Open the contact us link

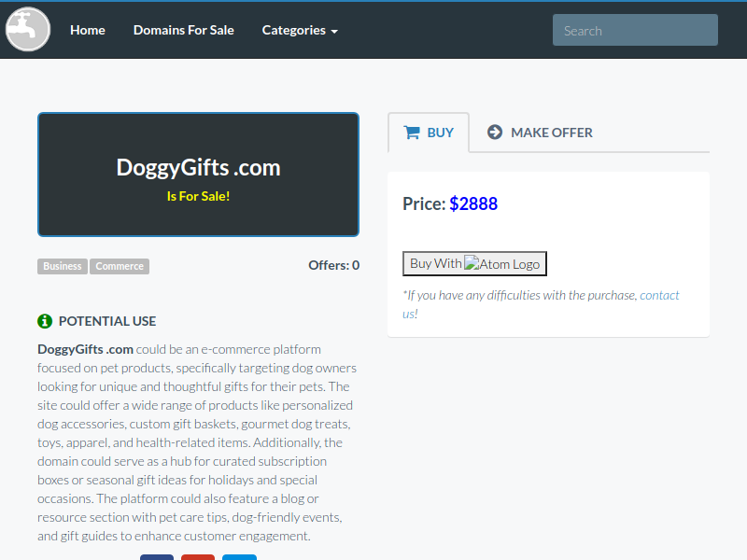click(658, 295)
